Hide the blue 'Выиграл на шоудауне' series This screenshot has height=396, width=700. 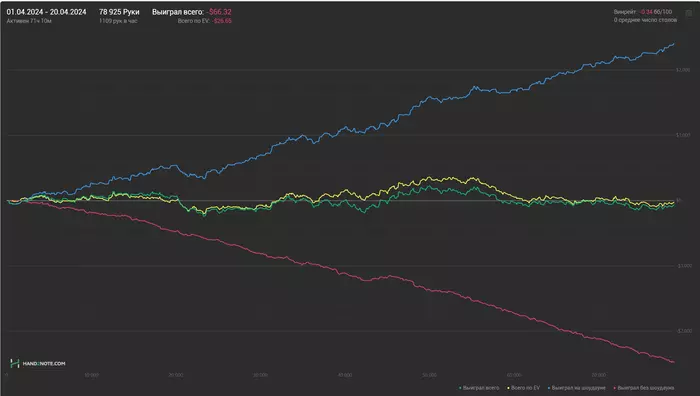point(576,388)
